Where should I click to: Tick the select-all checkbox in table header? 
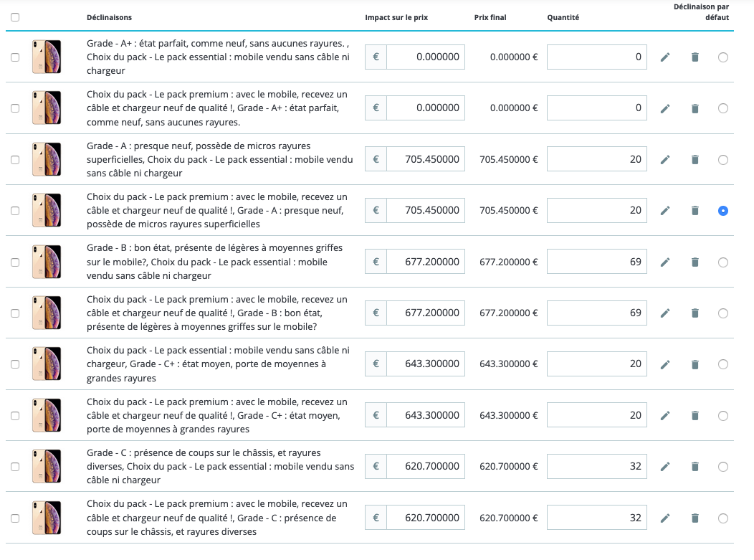(x=15, y=17)
